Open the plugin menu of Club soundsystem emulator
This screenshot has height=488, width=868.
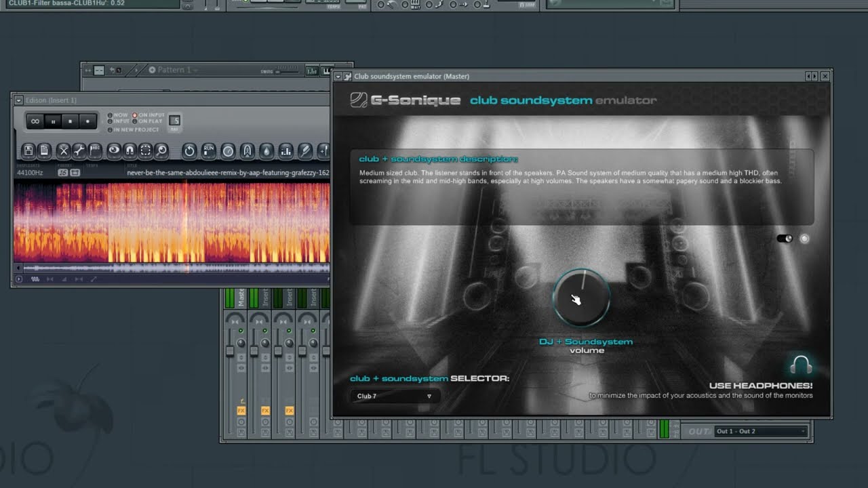point(337,76)
